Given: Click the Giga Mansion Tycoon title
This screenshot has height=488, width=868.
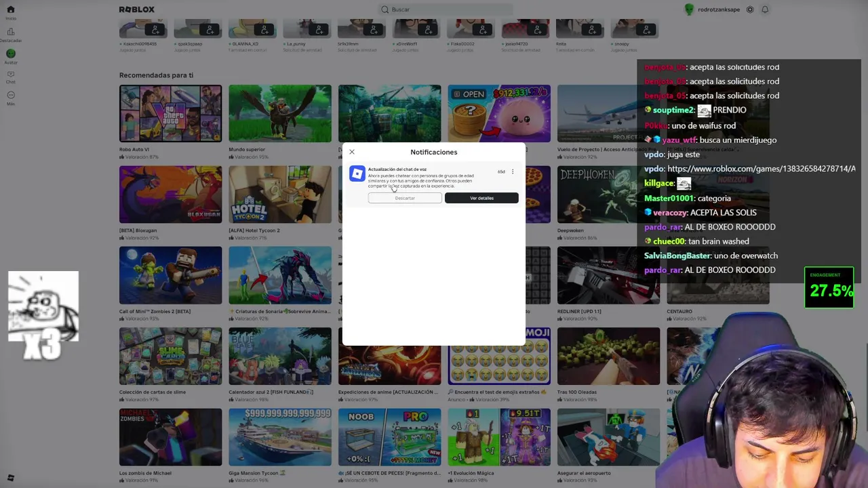Looking at the screenshot, I should [258, 473].
